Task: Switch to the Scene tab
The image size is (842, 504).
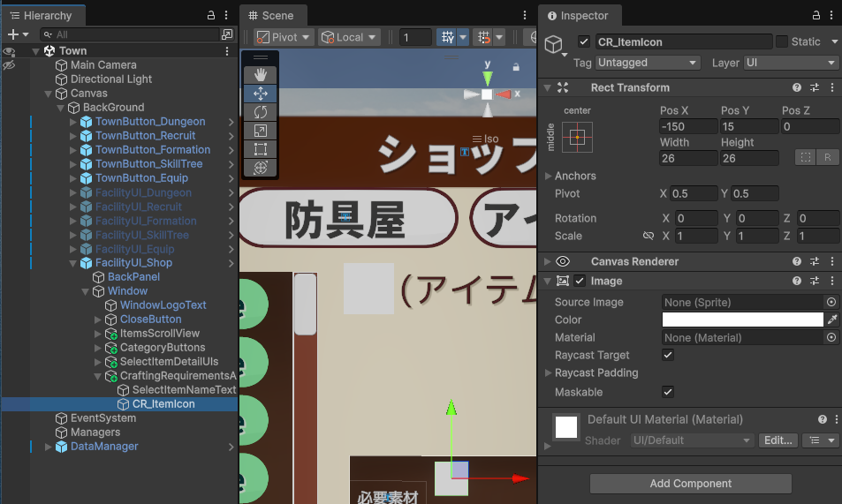Action: [271, 16]
